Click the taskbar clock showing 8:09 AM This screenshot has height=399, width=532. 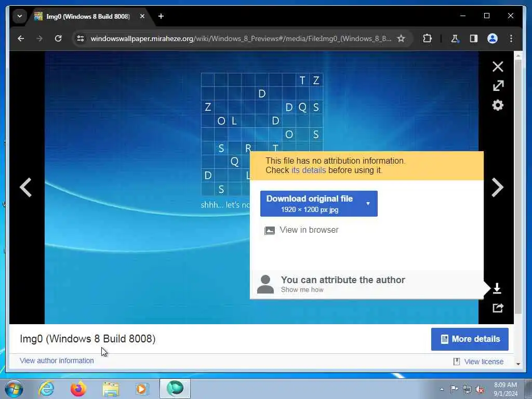(506, 389)
